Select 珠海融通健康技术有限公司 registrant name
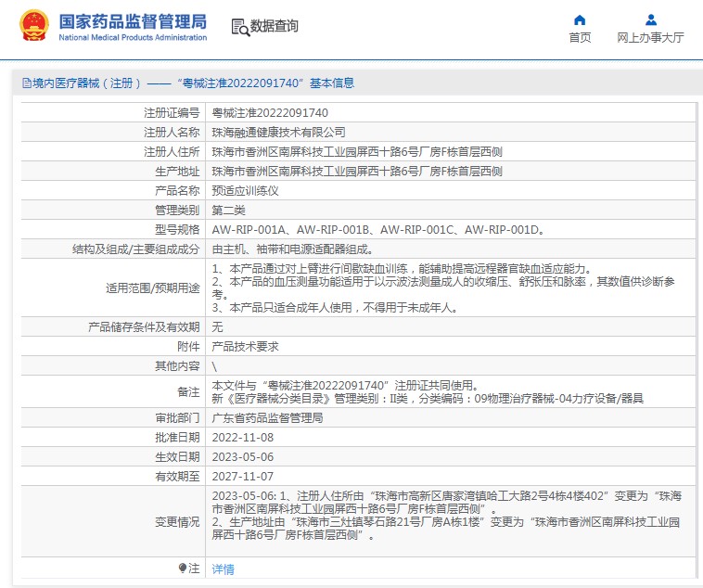Image resolution: width=703 pixels, height=588 pixels. coord(278,133)
